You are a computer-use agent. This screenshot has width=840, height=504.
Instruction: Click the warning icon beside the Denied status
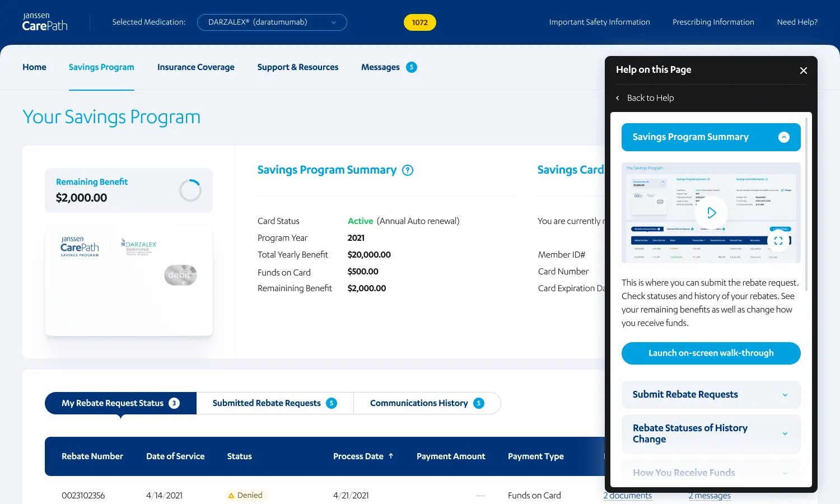coord(232,495)
